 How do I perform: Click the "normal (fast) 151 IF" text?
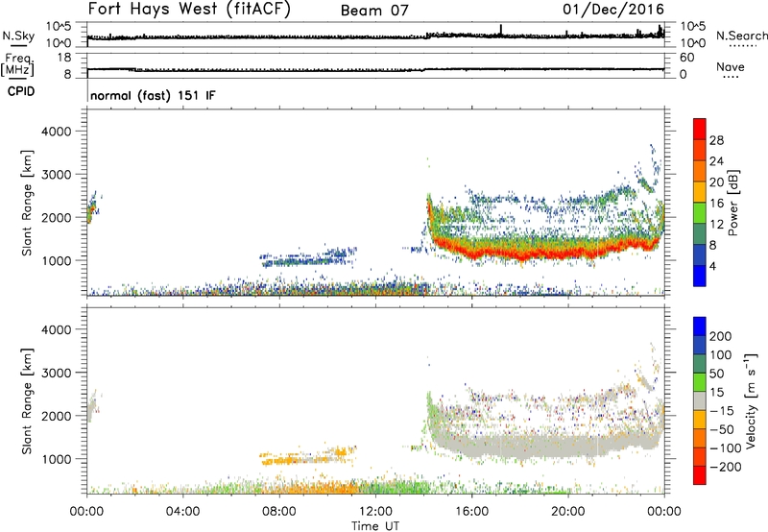[153, 95]
